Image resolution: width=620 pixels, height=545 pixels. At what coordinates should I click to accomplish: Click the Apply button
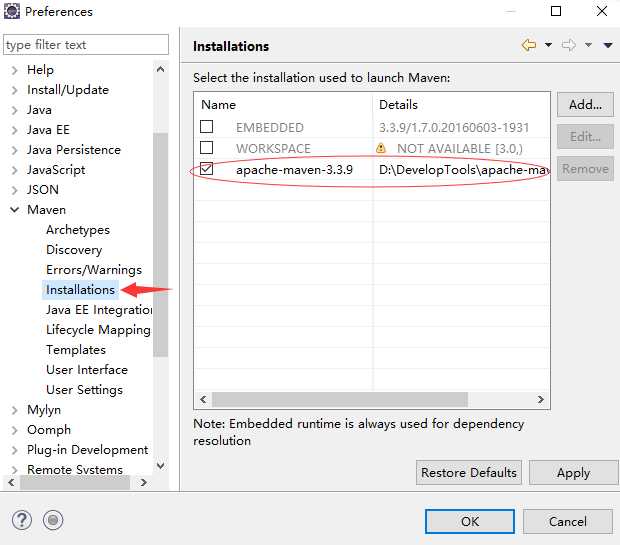(573, 473)
